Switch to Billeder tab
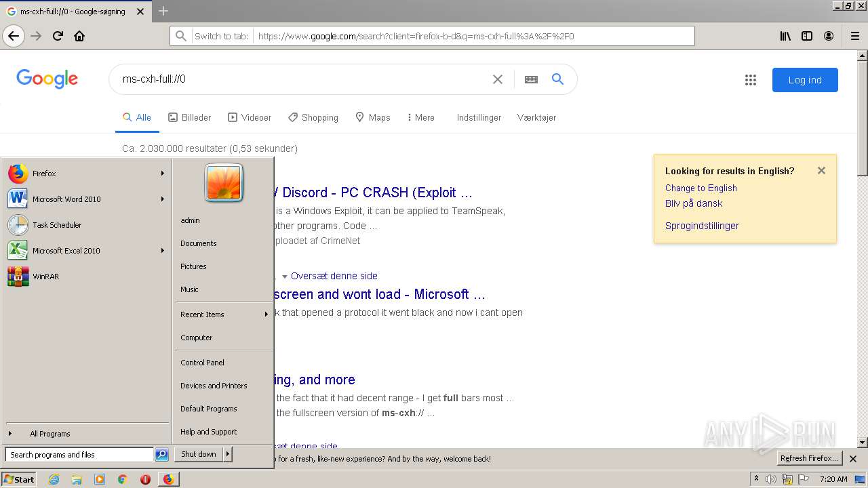Screen dimensions: 868x488 click(190, 117)
